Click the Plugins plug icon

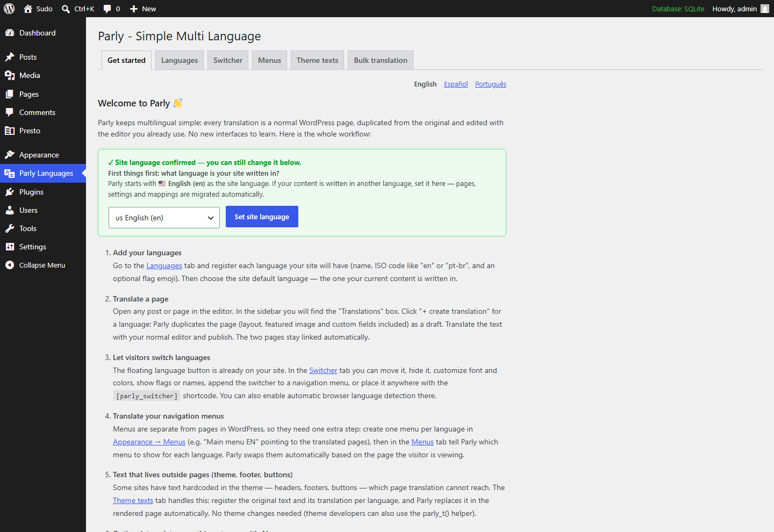click(10, 192)
